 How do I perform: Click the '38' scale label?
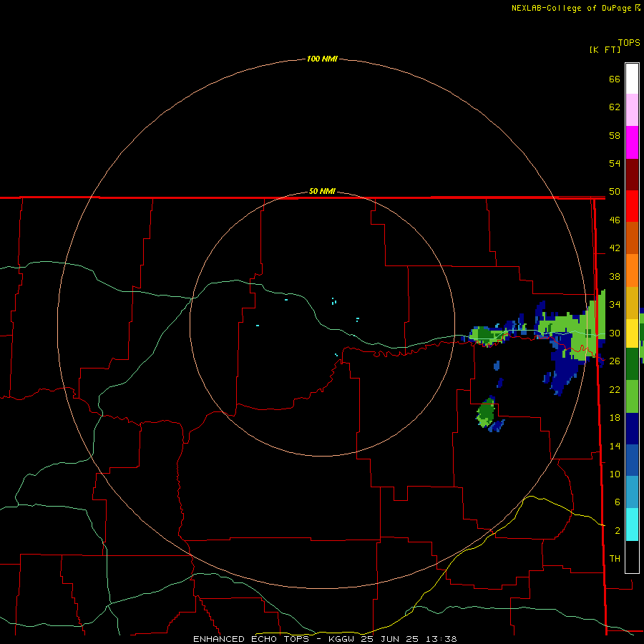pos(615,277)
